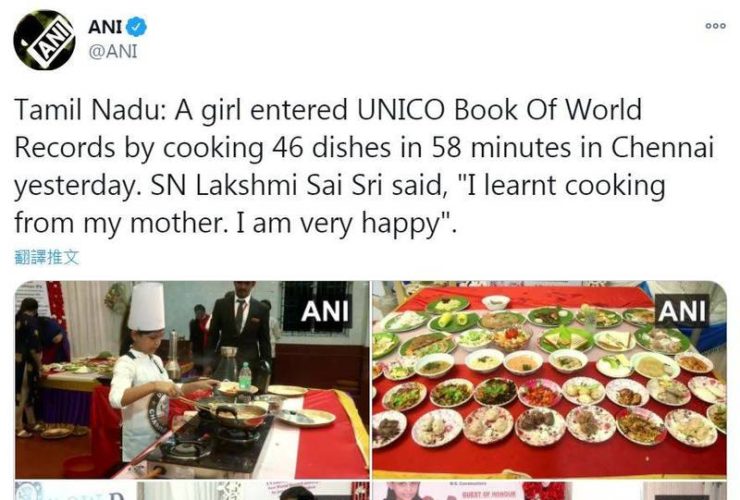This screenshot has width=740, height=500.
Task: Click the sandwich plate on the table
Action: click(x=566, y=339)
